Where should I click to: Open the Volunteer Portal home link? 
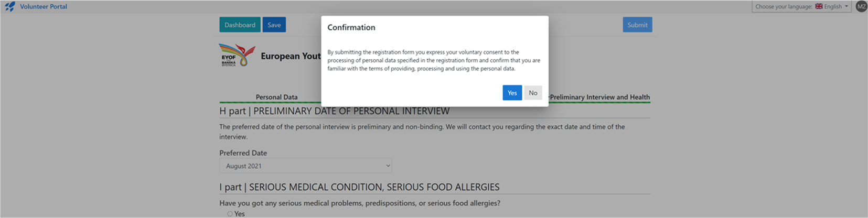44,7
